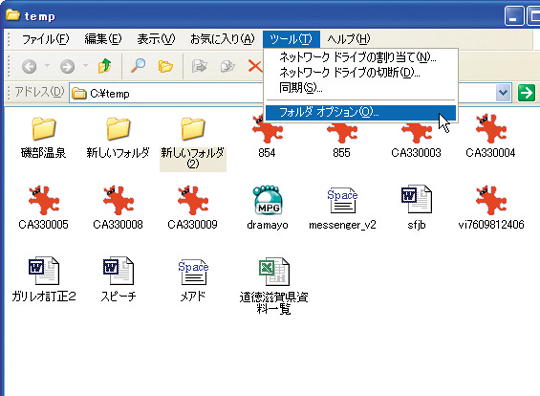This screenshot has width=540, height=396.
Task: Open the Search magnifier tool
Action: click(138, 65)
